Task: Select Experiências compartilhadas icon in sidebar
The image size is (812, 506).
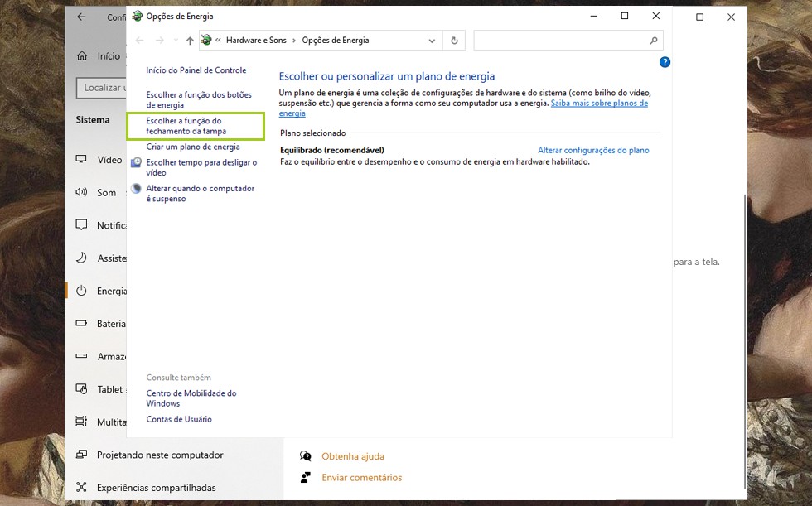Action: click(x=81, y=488)
